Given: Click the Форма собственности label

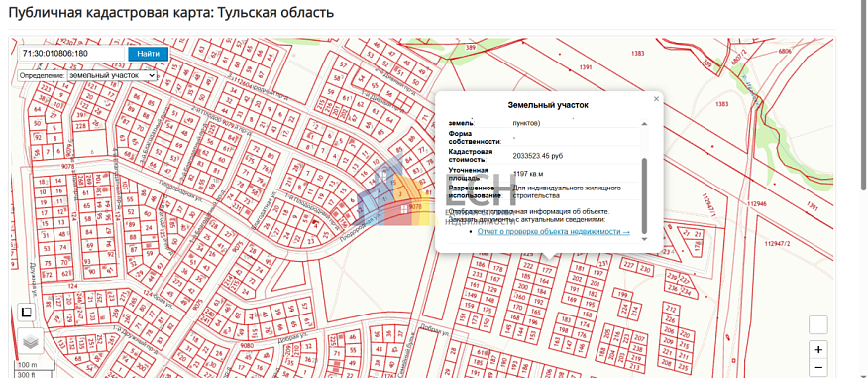Looking at the screenshot, I should coord(475,138).
